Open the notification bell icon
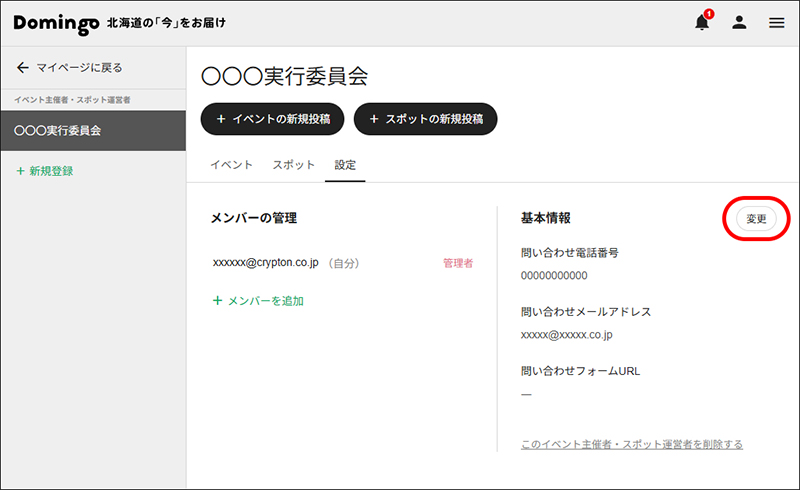The width and height of the screenshot is (800, 490). pyautogui.click(x=703, y=22)
